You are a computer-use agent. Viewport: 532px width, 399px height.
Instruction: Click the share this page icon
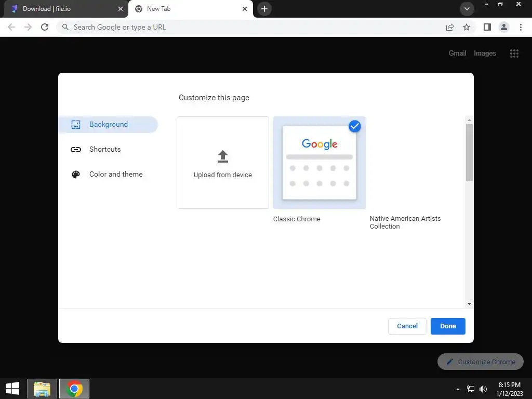coord(450,27)
